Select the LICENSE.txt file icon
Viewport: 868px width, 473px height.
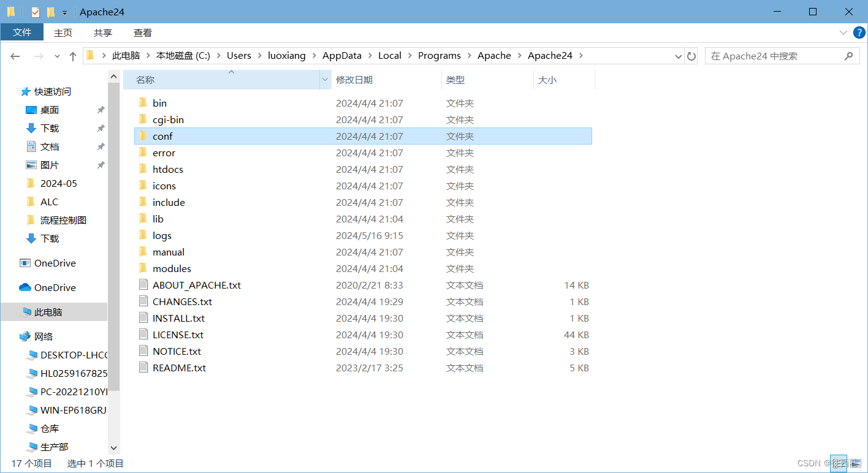point(143,335)
